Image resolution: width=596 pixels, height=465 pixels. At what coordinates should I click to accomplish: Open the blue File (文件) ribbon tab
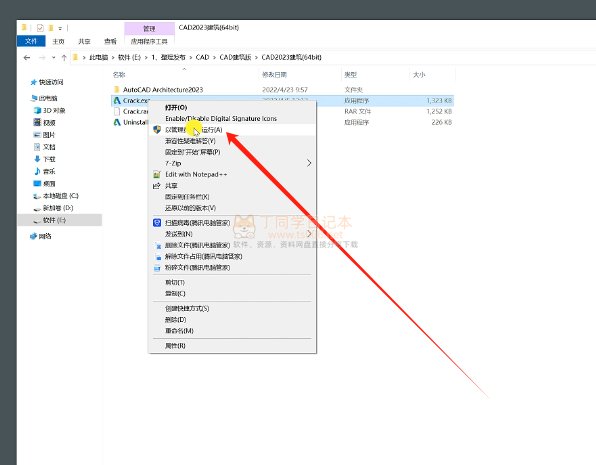(31, 41)
